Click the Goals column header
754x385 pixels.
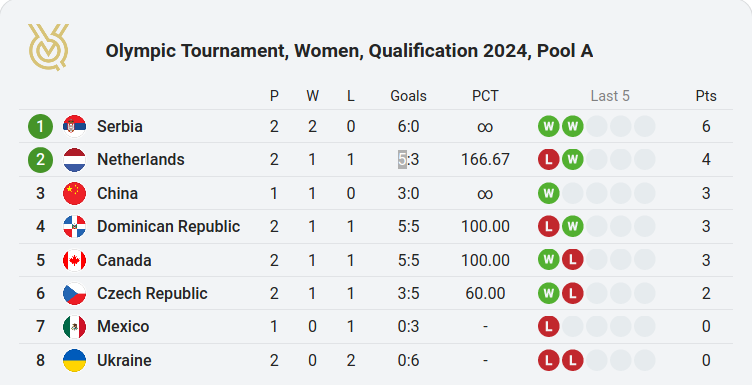pos(408,96)
